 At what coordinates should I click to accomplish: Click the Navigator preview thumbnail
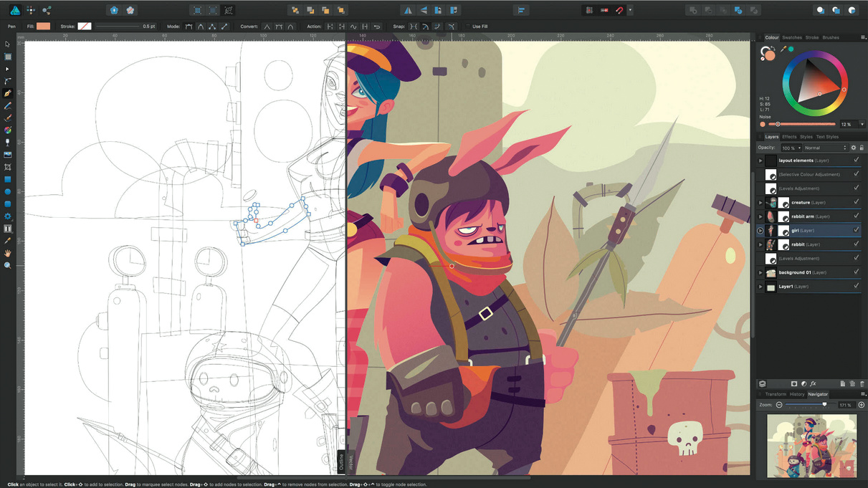click(811, 445)
